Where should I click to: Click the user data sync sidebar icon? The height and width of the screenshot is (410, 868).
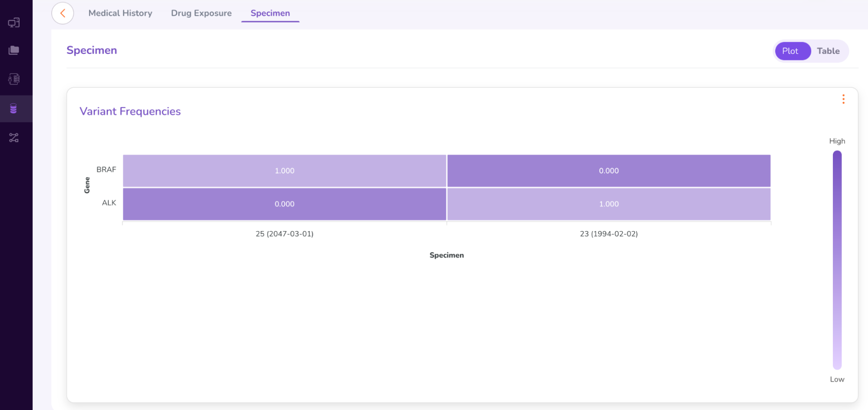[x=14, y=79]
